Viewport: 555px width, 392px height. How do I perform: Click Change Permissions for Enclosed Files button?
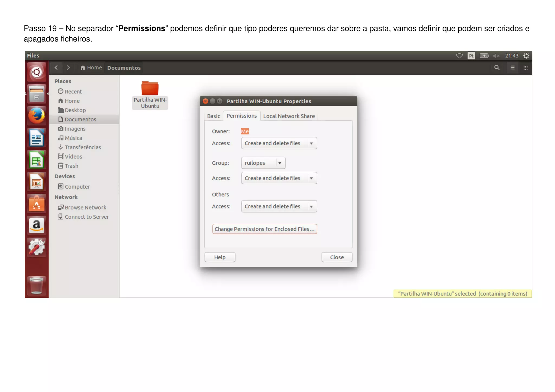[264, 229]
